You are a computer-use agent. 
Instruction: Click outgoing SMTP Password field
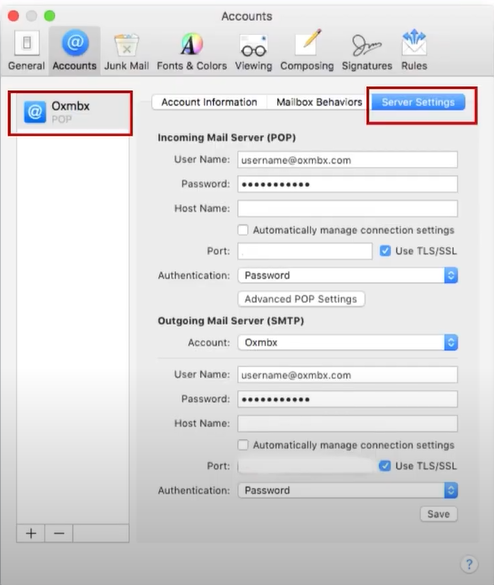pos(347,399)
